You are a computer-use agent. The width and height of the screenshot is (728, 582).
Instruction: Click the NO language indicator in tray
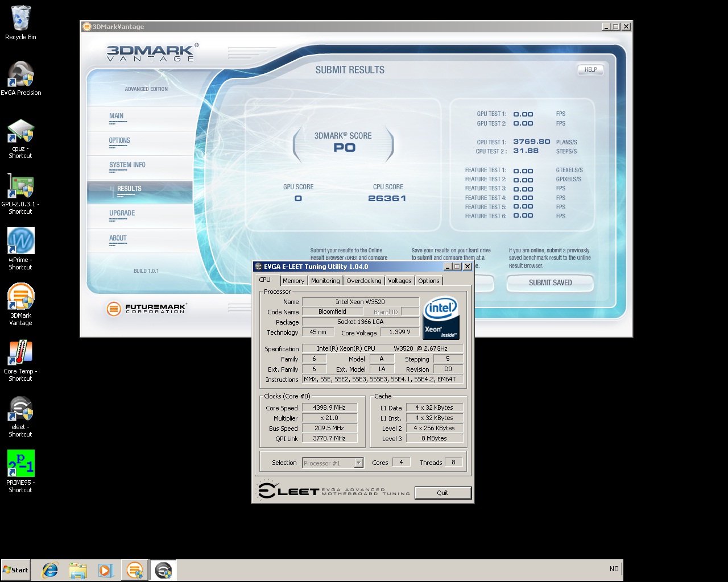click(614, 569)
